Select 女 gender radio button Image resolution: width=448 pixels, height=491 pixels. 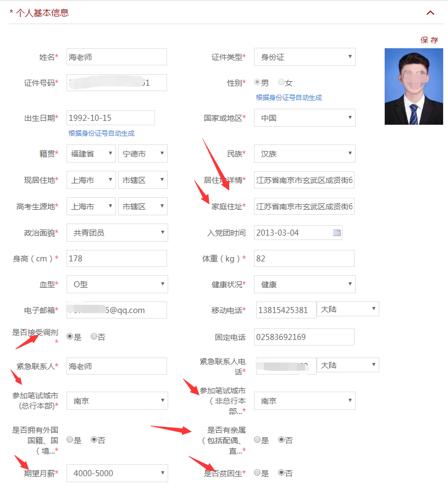281,82
